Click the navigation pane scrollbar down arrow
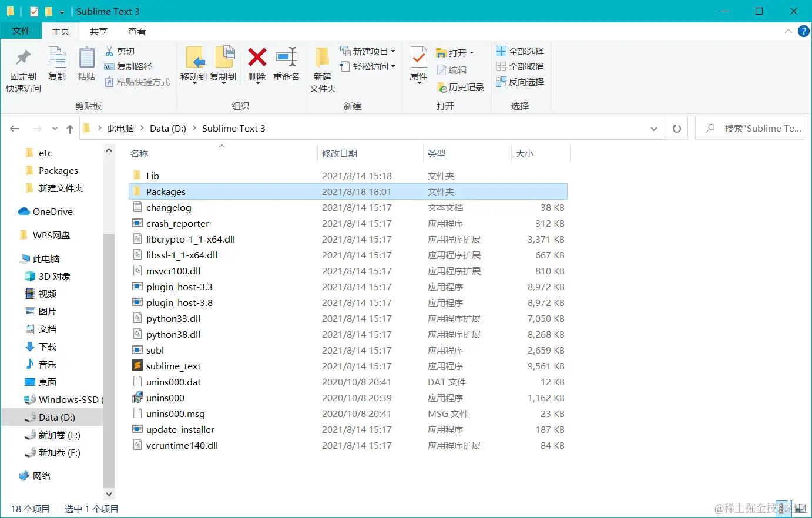Viewport: 812px width, 518px height. tap(109, 493)
